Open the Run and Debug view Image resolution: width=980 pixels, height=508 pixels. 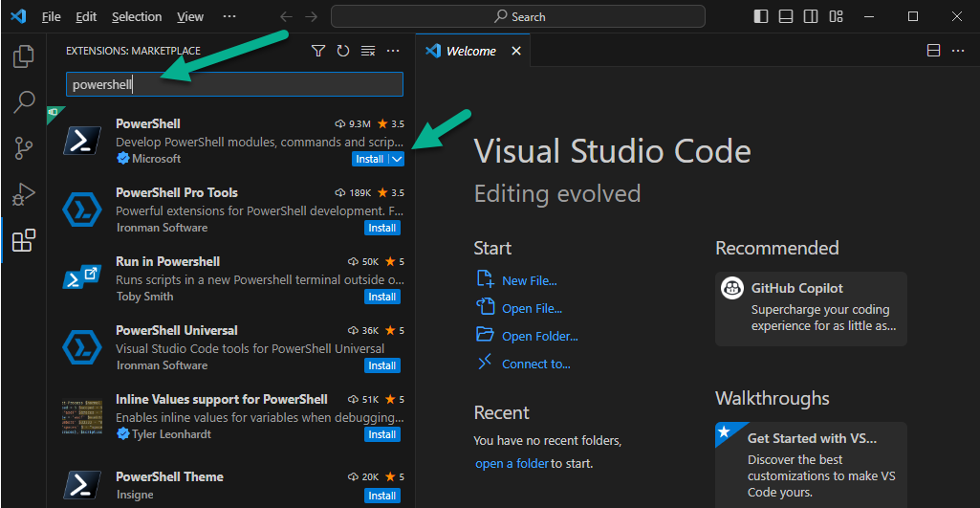click(24, 194)
